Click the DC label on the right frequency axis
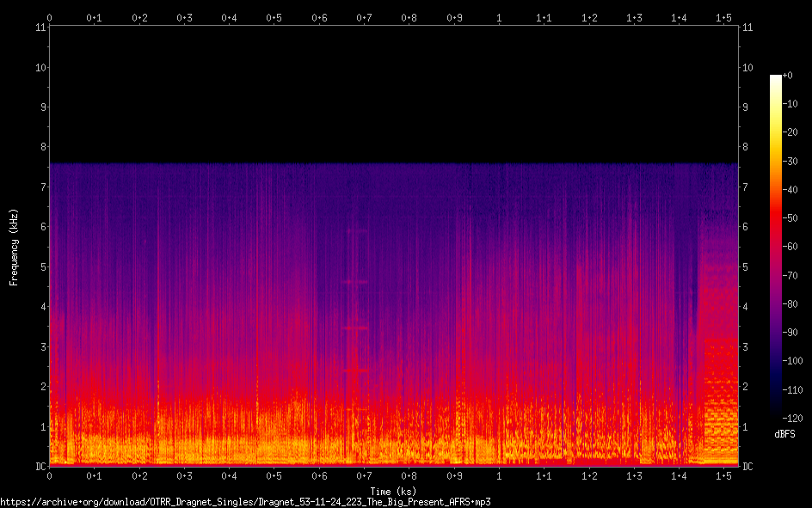 (x=748, y=467)
